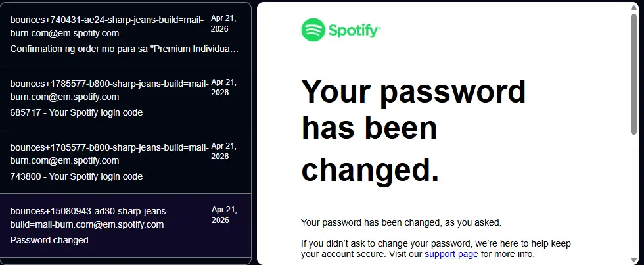Screen dimensions: 644x265
Task: Click the "Your password has been changed, as you asked" text
Action: point(401,223)
